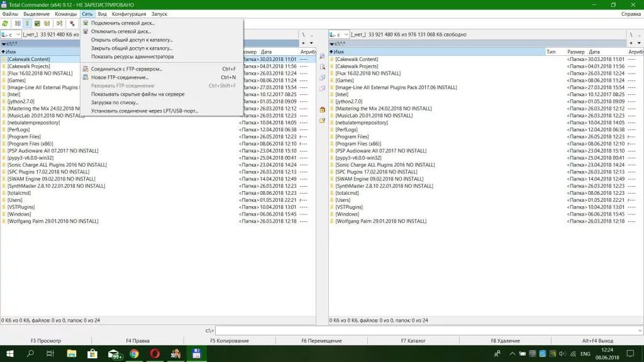Select Подключить сетевой диск menu entry
The height and width of the screenshot is (362, 644).
coord(123,23)
